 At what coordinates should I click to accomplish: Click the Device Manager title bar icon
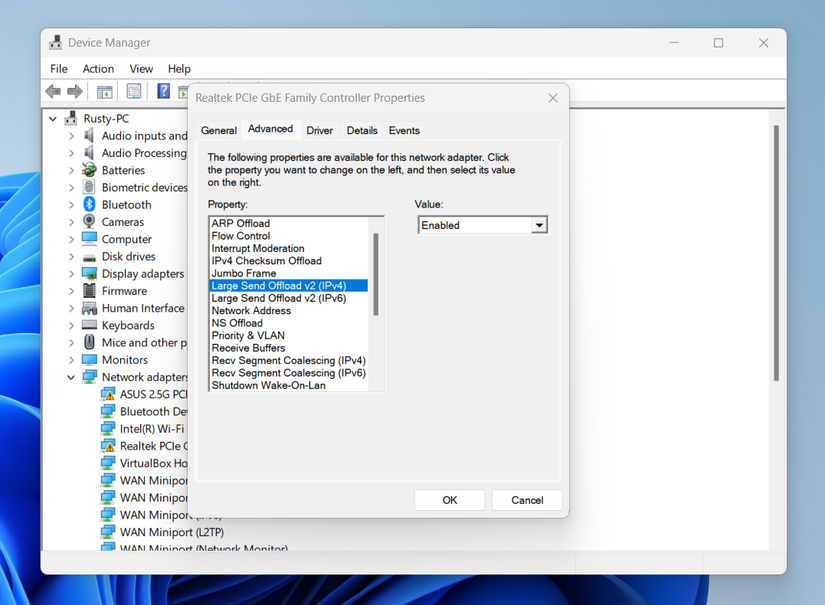coord(55,43)
